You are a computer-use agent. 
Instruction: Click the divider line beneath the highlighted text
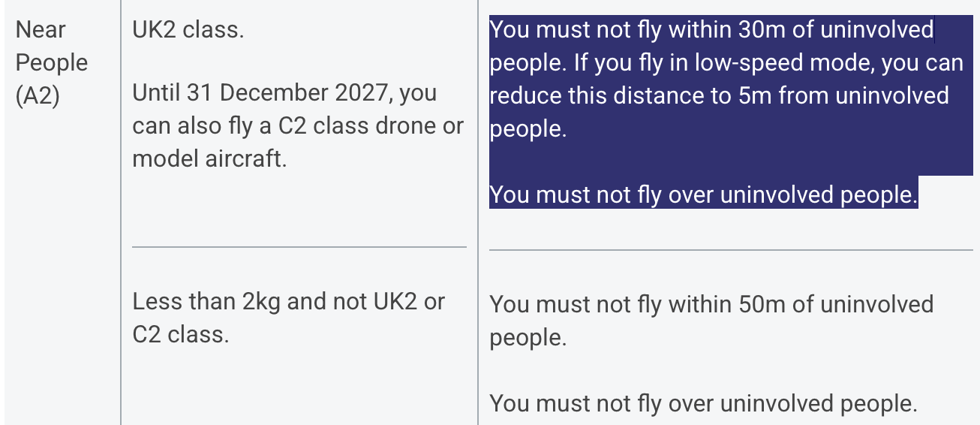(730, 250)
